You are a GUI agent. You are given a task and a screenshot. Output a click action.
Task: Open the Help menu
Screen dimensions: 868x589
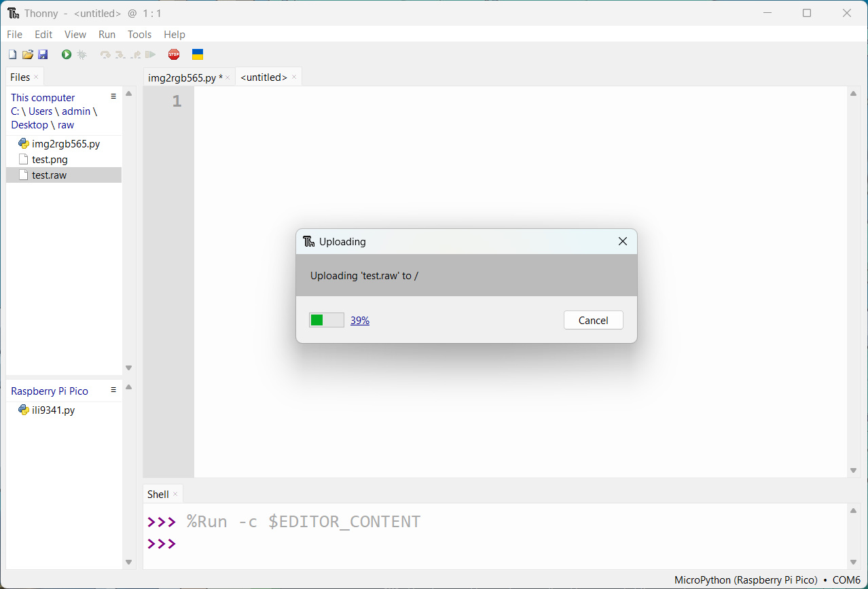point(175,34)
